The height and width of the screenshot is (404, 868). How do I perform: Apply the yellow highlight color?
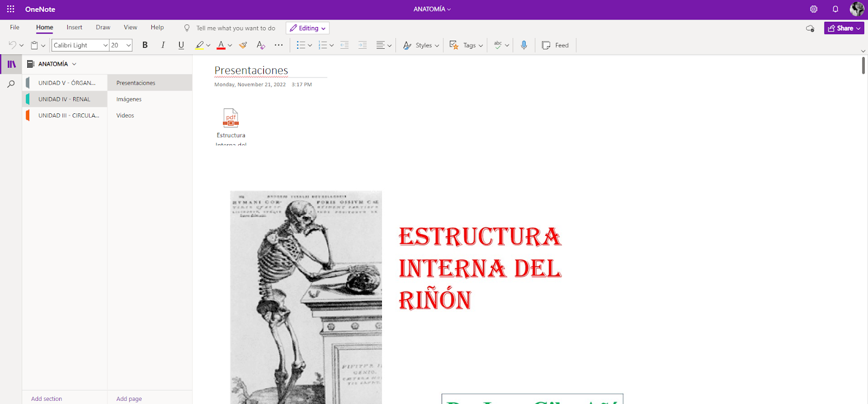point(200,45)
